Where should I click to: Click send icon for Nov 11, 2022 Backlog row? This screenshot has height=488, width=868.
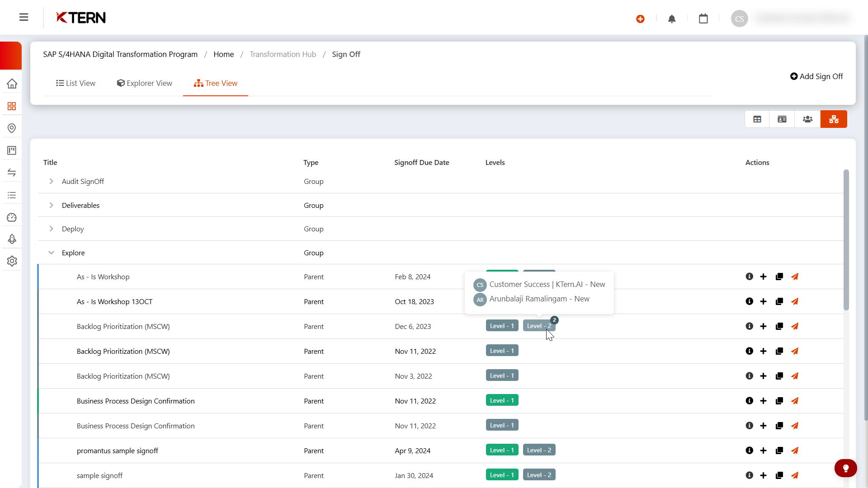click(x=795, y=351)
